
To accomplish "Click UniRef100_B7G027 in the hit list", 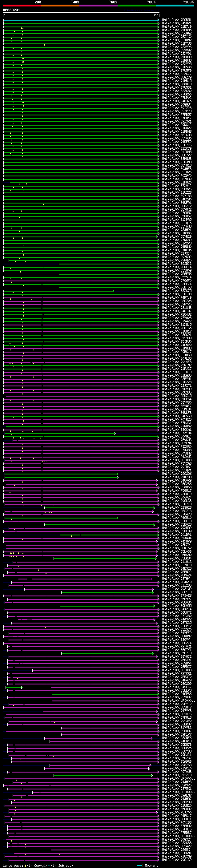I will 176,128.
